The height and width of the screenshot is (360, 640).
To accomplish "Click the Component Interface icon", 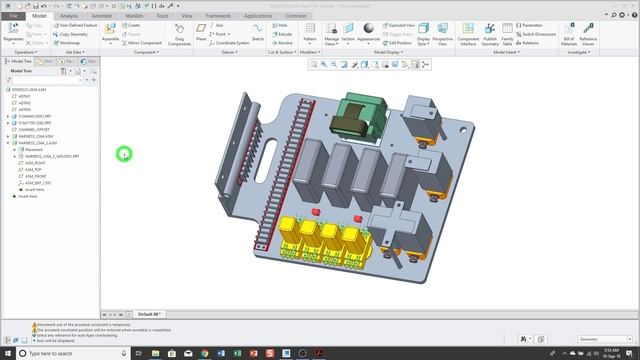I will [468, 29].
